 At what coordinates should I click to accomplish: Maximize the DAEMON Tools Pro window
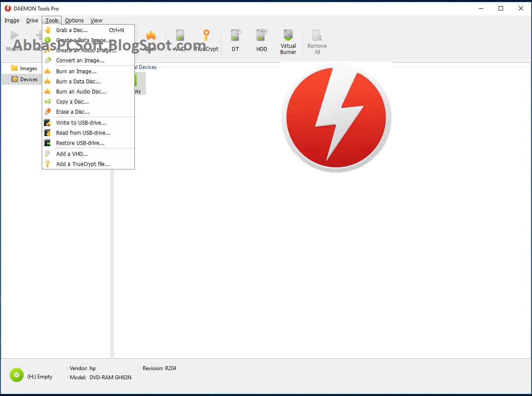(501, 8)
